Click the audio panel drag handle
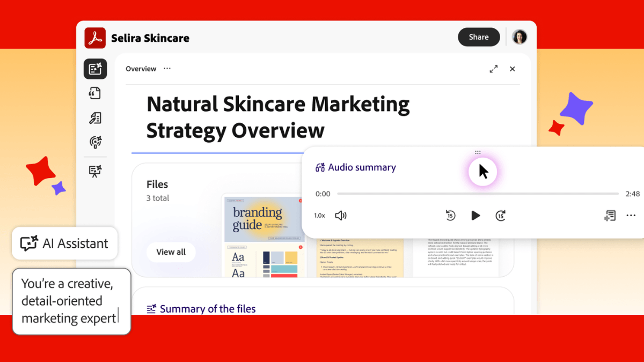Image resolution: width=644 pixels, height=362 pixels. click(x=478, y=152)
